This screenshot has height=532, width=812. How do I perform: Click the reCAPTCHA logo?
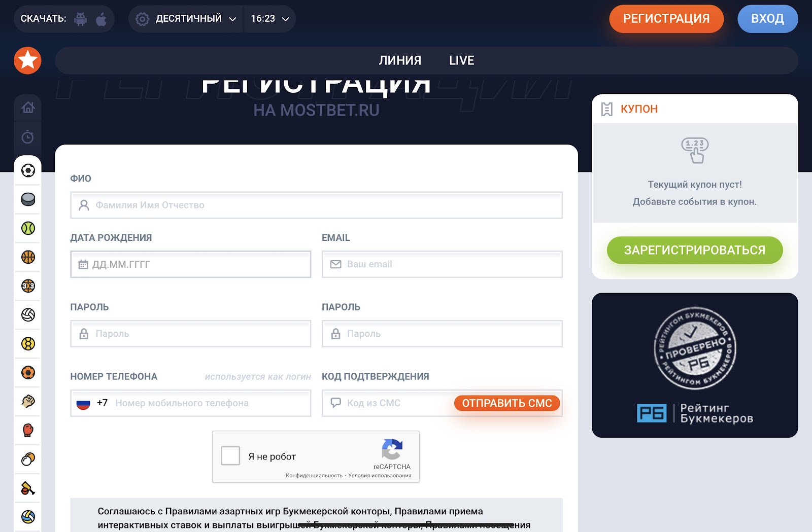392,449
